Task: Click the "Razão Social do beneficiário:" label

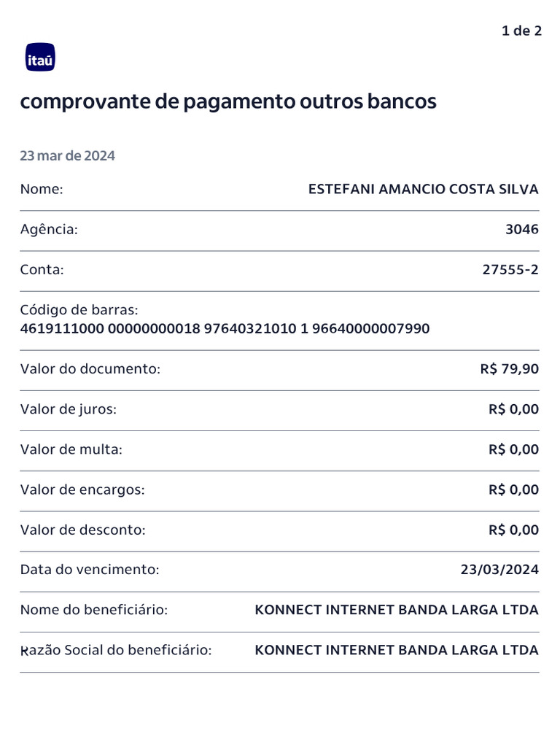Action: coord(116,650)
